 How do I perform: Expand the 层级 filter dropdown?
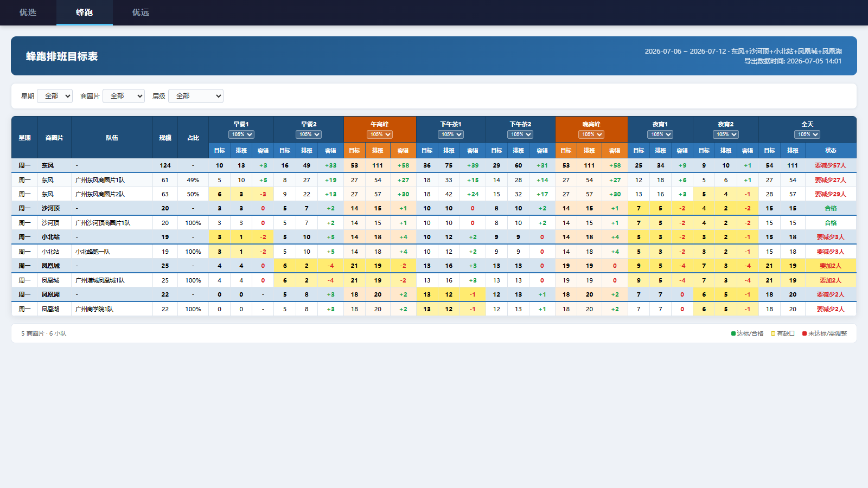196,96
